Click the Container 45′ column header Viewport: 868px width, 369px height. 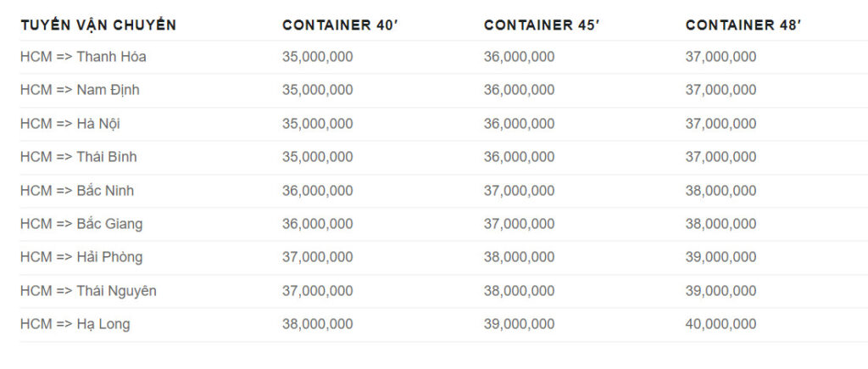click(x=542, y=25)
